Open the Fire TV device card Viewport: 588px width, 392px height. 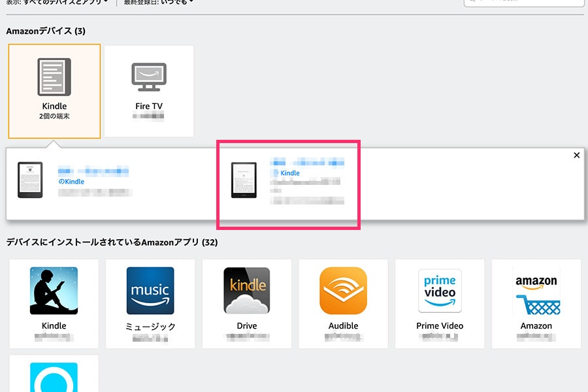[x=149, y=91]
